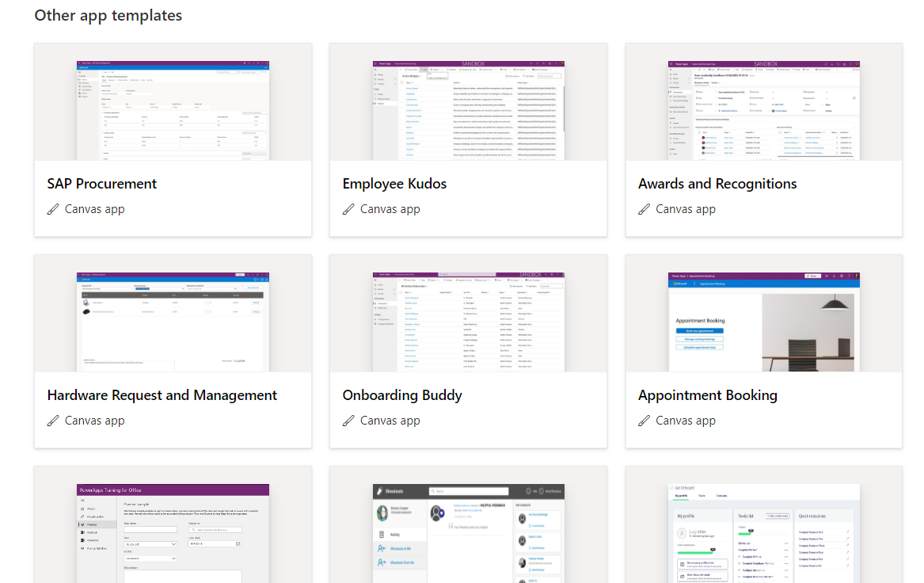Click the pencil icon under Appointment Booking
Image resolution: width=924 pixels, height=583 pixels.
pos(644,421)
